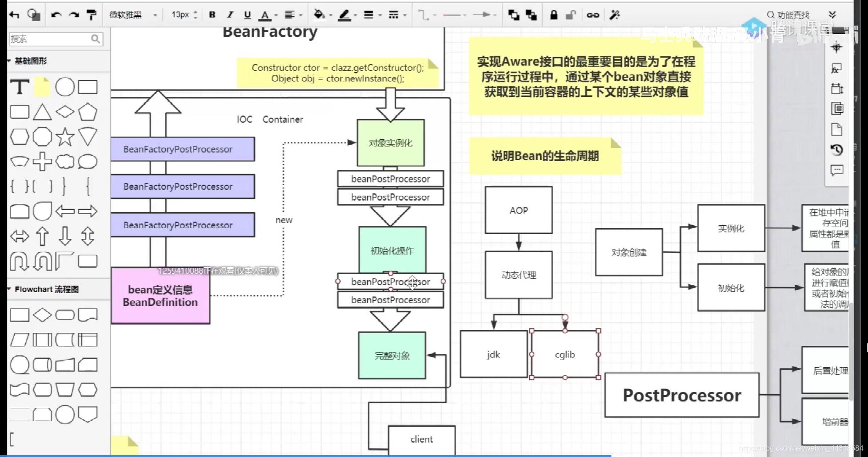Toggle underline text formatting
This screenshot has width=868, height=457.
point(247,15)
